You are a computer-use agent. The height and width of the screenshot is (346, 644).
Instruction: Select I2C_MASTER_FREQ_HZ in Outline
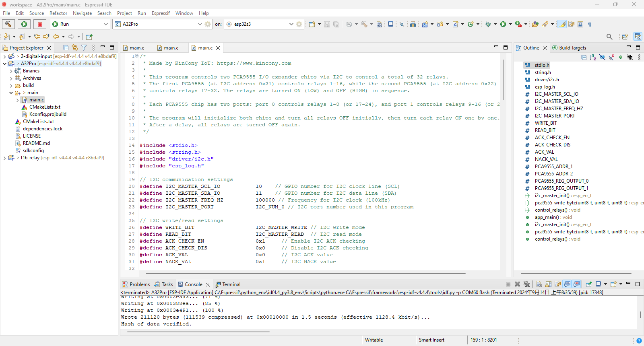click(x=559, y=109)
